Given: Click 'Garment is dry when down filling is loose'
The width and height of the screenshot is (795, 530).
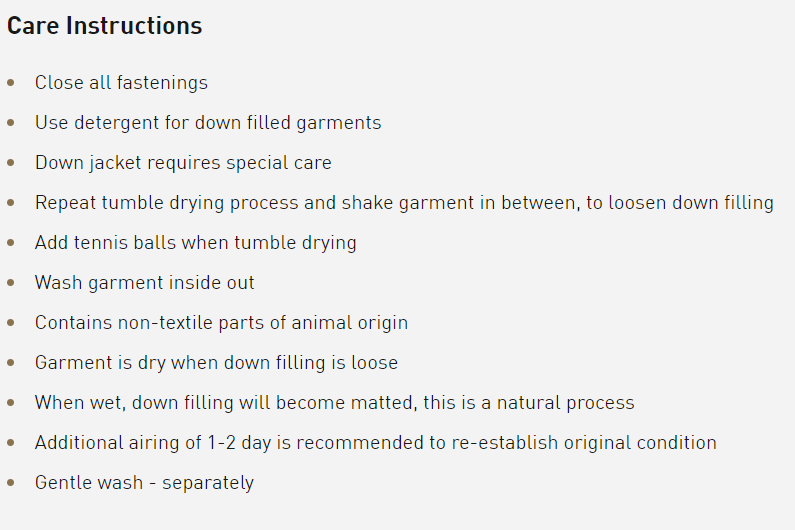Looking at the screenshot, I should [216, 363].
